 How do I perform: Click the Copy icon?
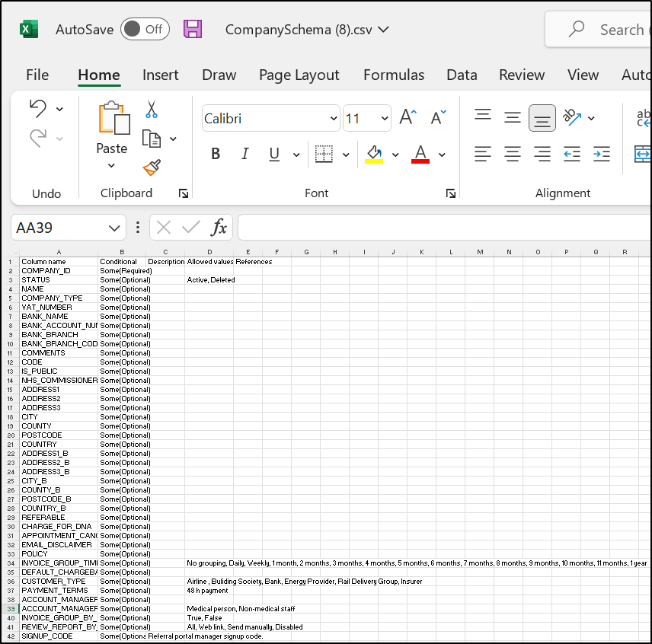(x=152, y=139)
